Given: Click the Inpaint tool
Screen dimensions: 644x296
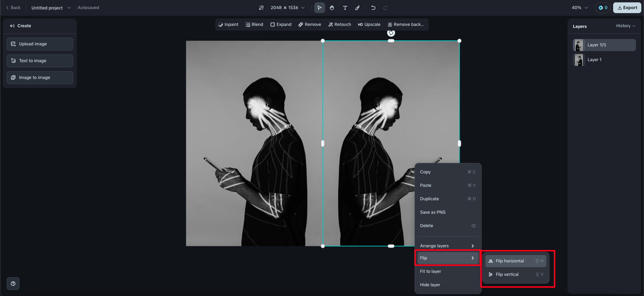Looking at the screenshot, I should click(228, 25).
